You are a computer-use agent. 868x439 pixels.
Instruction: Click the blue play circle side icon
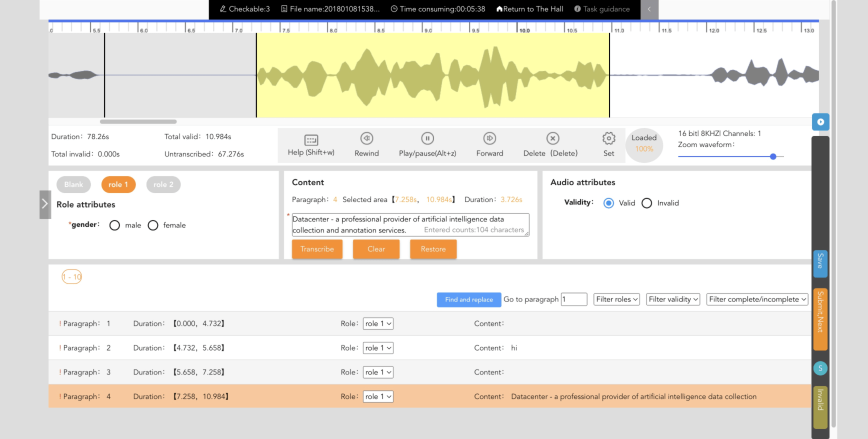point(820,122)
